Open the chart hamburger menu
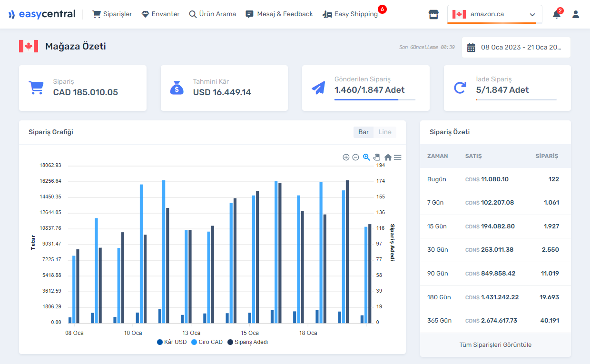590x364 pixels. pos(398,157)
